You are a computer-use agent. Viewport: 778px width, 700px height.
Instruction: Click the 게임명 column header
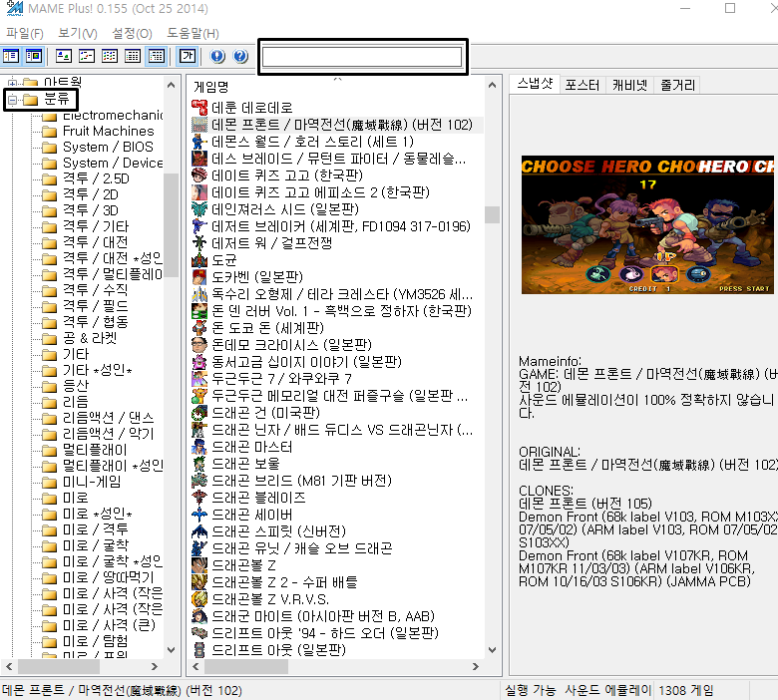click(211, 88)
